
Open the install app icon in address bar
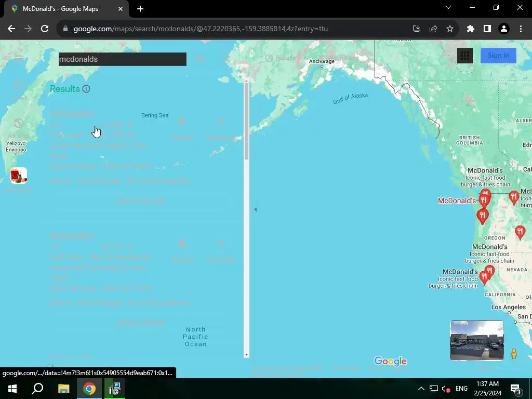click(x=417, y=29)
